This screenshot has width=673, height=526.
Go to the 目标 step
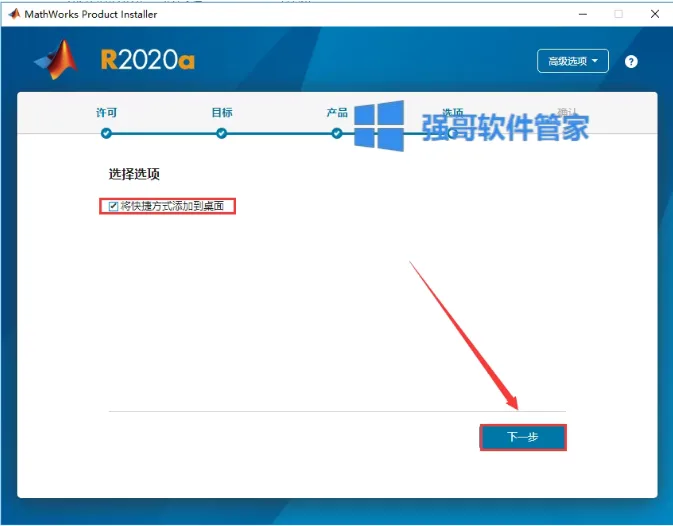(x=222, y=112)
